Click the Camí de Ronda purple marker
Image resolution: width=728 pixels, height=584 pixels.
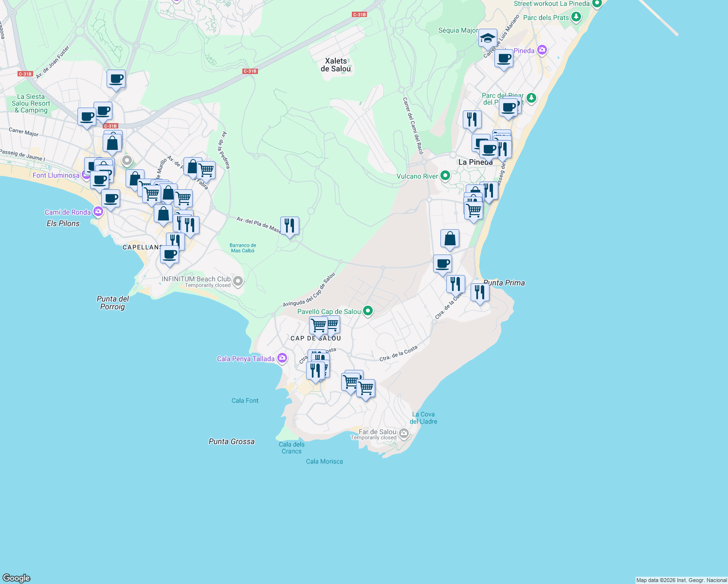[98, 212]
